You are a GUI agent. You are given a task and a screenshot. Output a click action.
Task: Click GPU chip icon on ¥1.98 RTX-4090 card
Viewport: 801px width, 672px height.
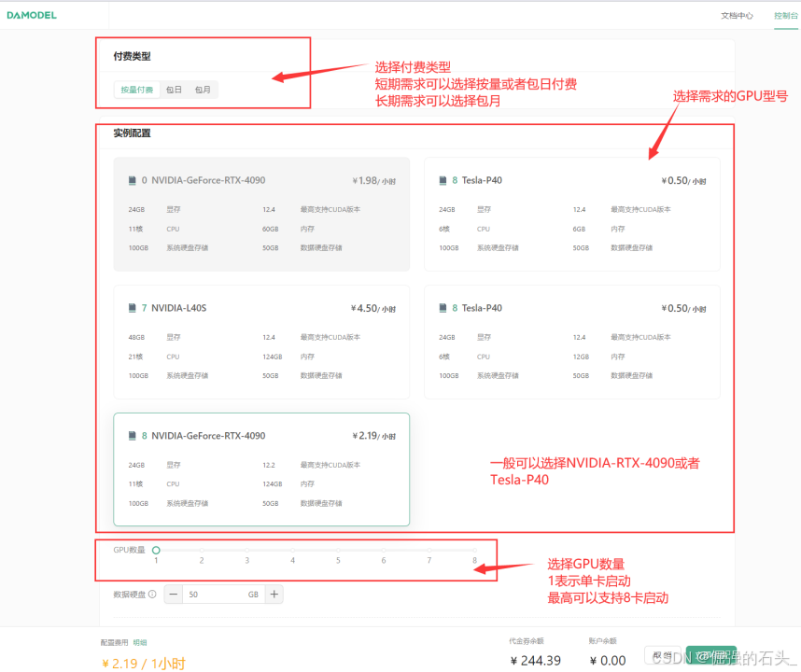point(133,180)
